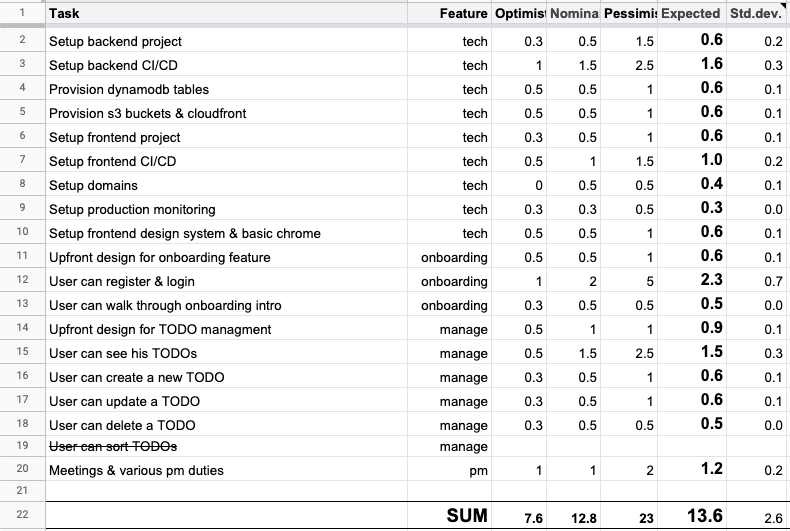The width and height of the screenshot is (790, 531).
Task: Select Expected 0.4 in Setup domains row
Action: [x=692, y=184]
